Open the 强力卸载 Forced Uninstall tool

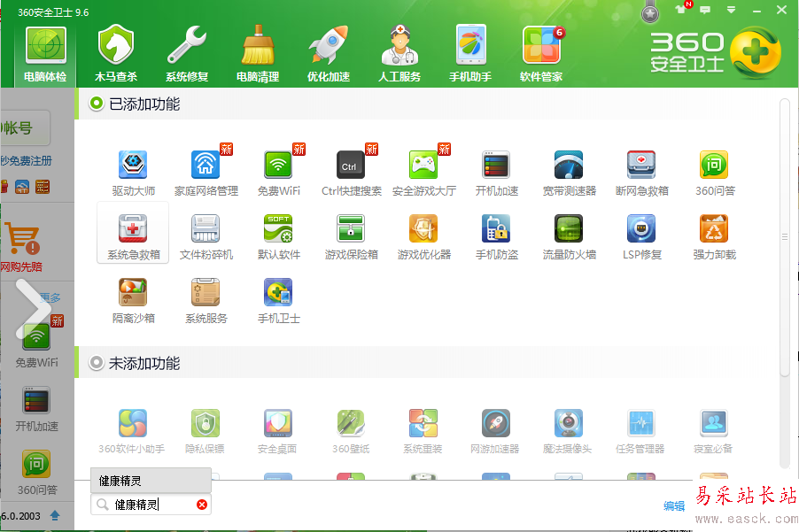coord(713,234)
